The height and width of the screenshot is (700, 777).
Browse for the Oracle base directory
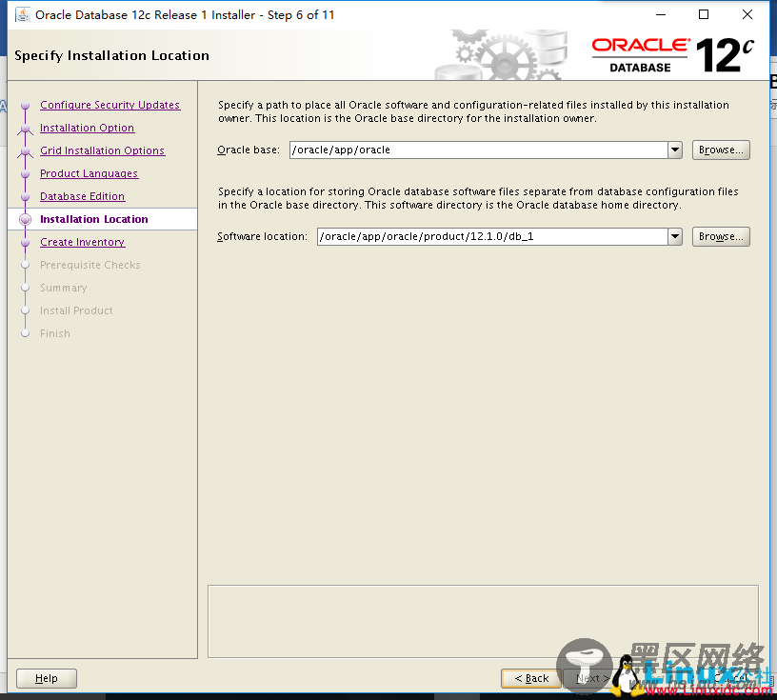coord(721,150)
